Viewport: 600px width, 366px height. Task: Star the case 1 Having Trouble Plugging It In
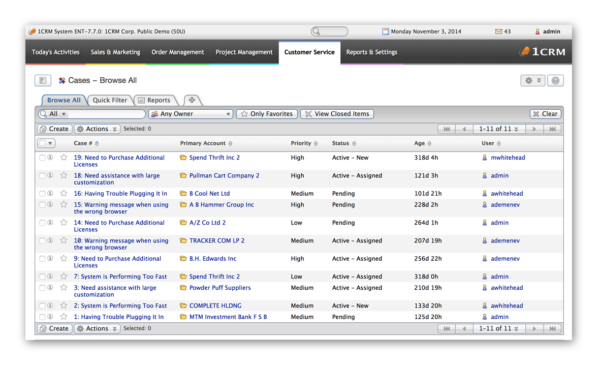pyautogui.click(x=64, y=317)
